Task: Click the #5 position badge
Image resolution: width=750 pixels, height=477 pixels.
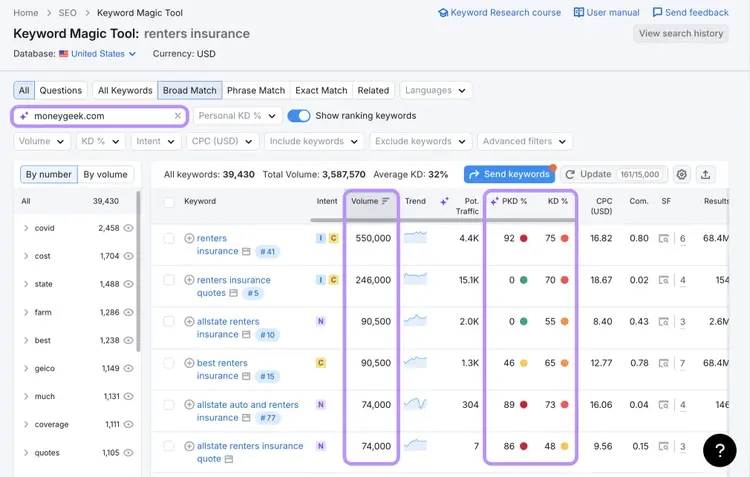Action: click(253, 293)
